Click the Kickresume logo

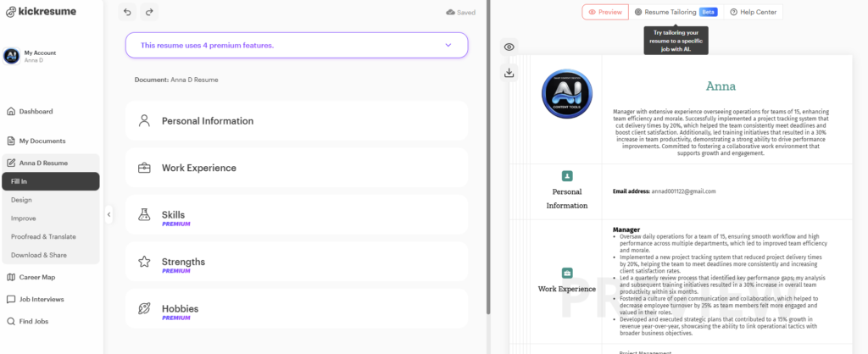[x=41, y=12]
